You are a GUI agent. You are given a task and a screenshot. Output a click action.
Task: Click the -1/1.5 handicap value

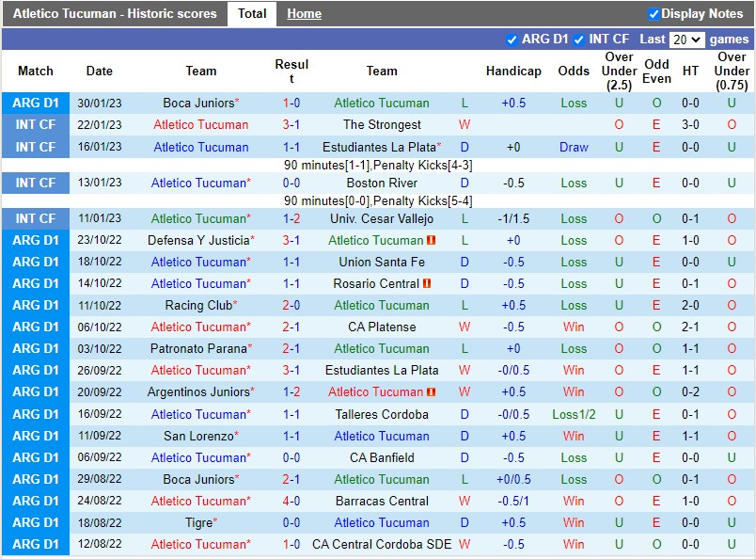click(513, 218)
